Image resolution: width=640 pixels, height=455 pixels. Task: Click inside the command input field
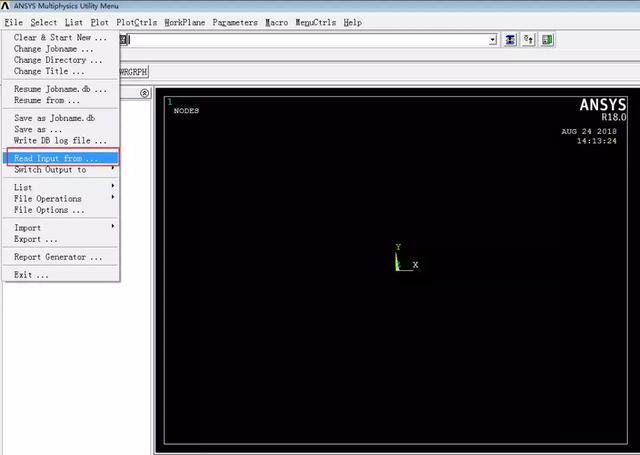click(309, 40)
